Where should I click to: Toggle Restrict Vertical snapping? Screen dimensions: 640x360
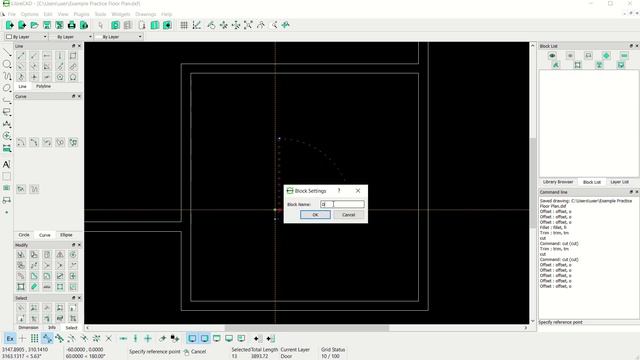coord(136,338)
